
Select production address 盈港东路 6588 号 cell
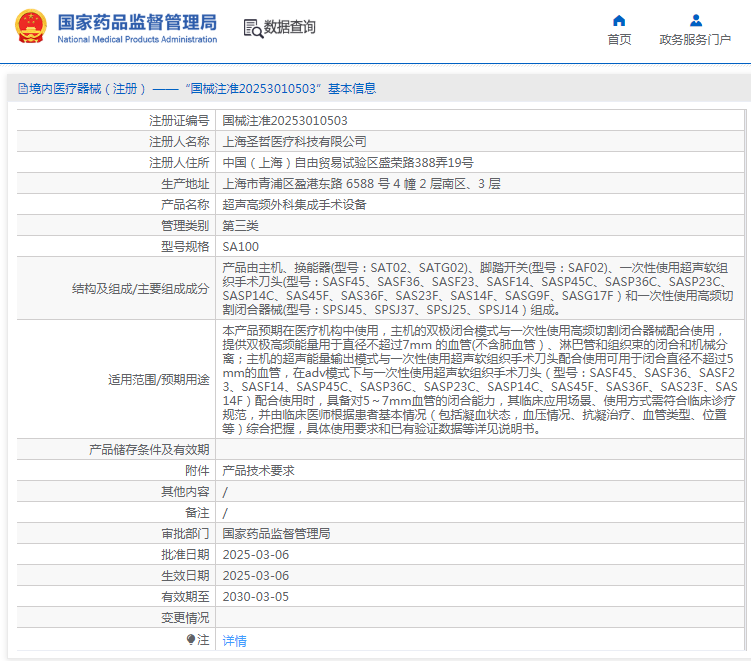click(x=362, y=184)
